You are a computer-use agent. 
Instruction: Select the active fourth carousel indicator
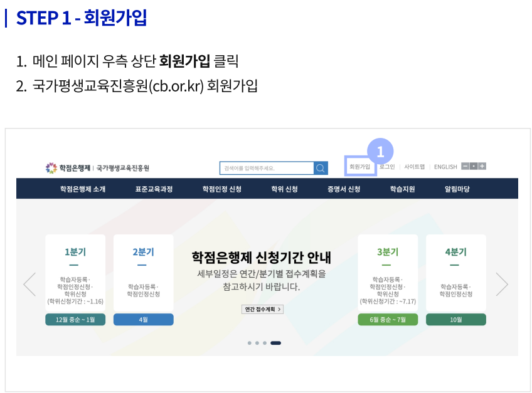pyautogui.click(x=275, y=343)
